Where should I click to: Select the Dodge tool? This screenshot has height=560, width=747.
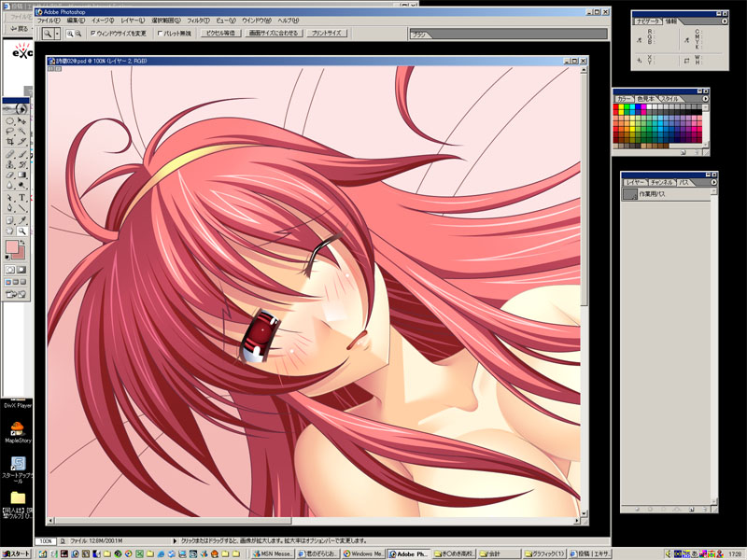pos(21,186)
